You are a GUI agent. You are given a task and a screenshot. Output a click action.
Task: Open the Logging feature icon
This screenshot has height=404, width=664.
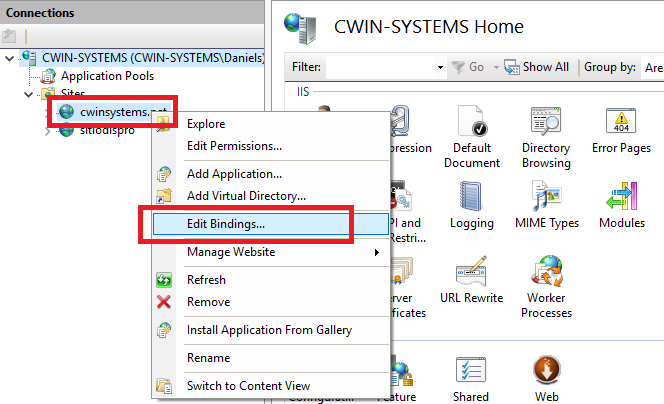point(471,200)
